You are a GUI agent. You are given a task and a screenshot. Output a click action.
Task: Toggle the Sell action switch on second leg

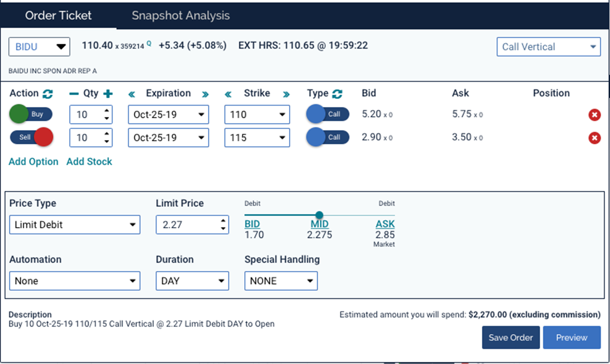(x=31, y=137)
